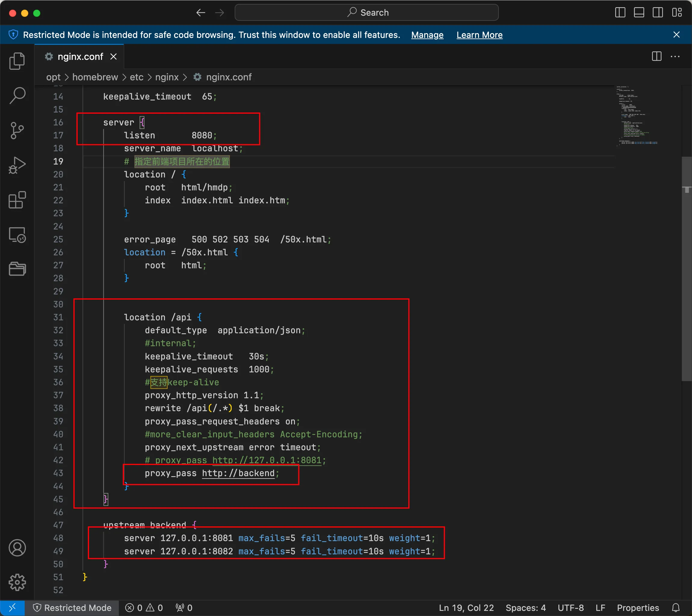Select nginx folder in the breadcrumb

(167, 77)
